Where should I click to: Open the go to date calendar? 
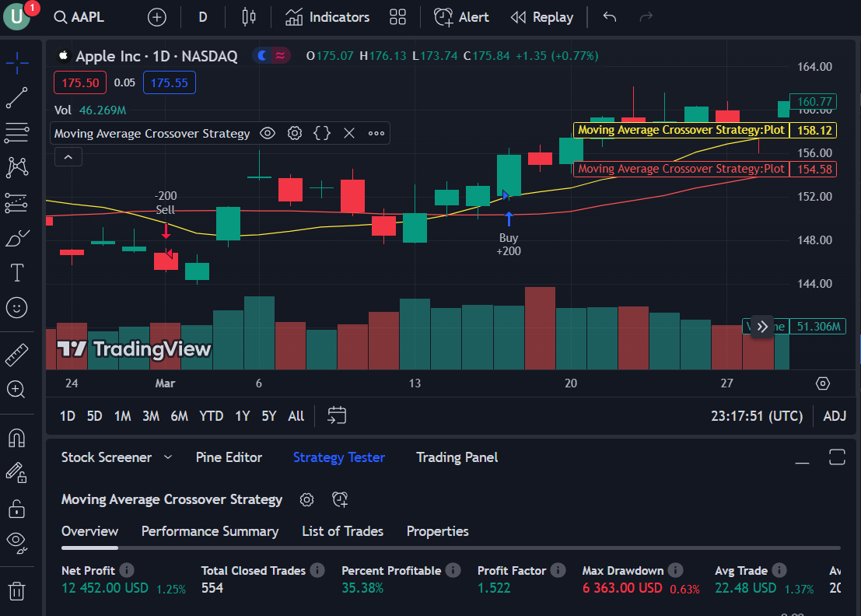pos(337,415)
